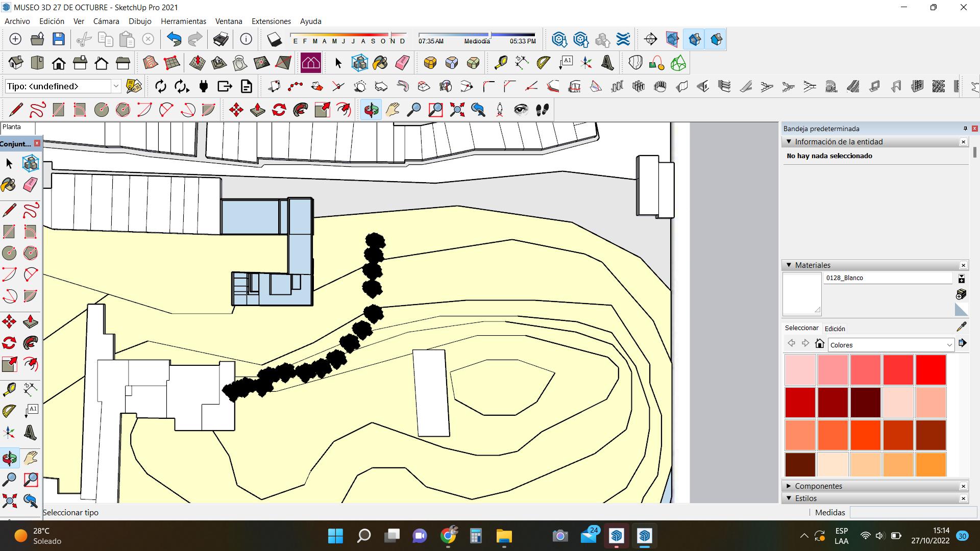Select the Tape Measure tool
Screen dimensions: 980x551
tap(501, 63)
